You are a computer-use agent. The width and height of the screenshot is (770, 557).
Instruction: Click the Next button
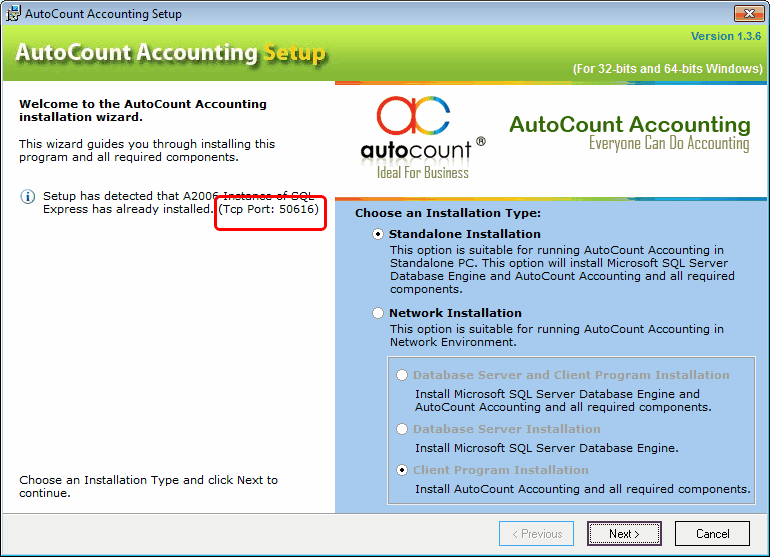[624, 533]
